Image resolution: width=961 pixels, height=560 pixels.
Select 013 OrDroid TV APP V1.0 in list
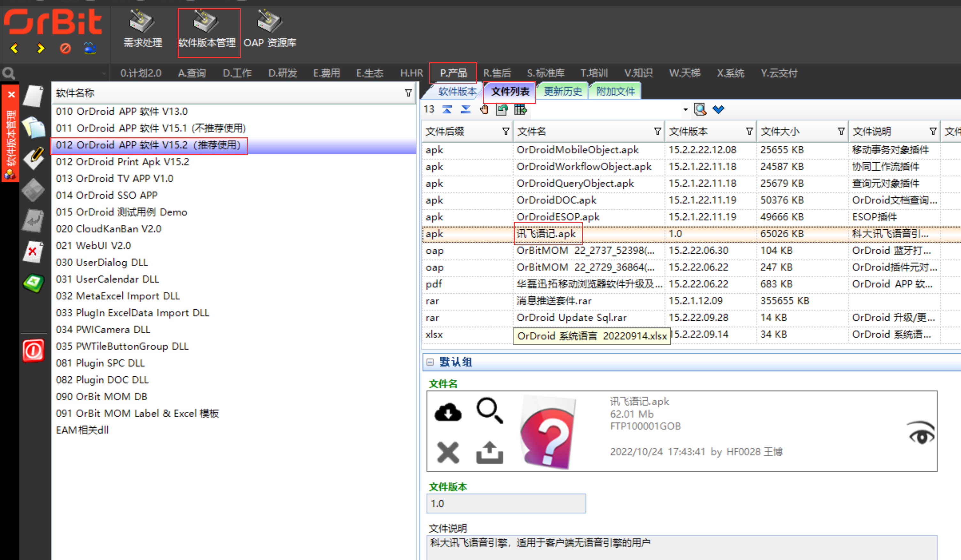point(234,178)
